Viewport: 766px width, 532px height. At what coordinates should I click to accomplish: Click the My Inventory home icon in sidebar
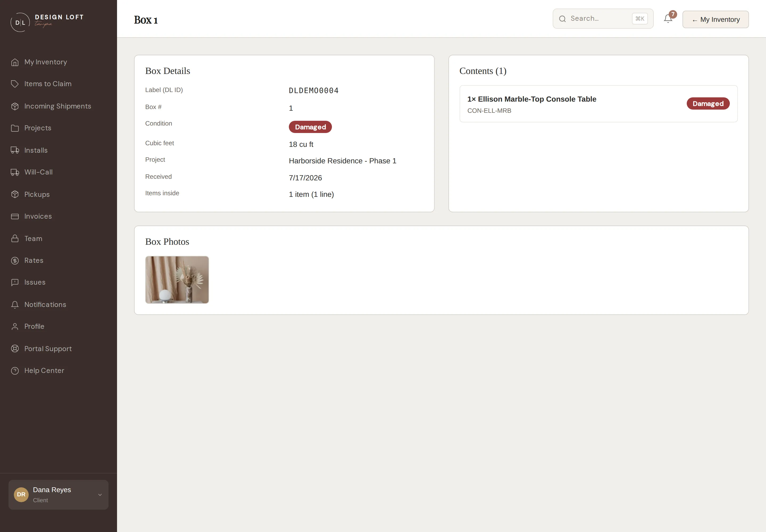pyautogui.click(x=15, y=62)
